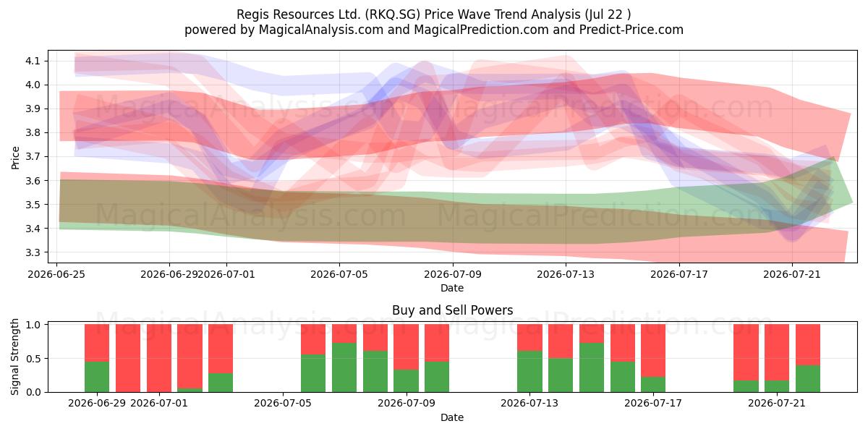This screenshot has width=868, height=434.
Task: Click 2026-07-05 tick under Buy/Sell chart
Action: tap(283, 404)
